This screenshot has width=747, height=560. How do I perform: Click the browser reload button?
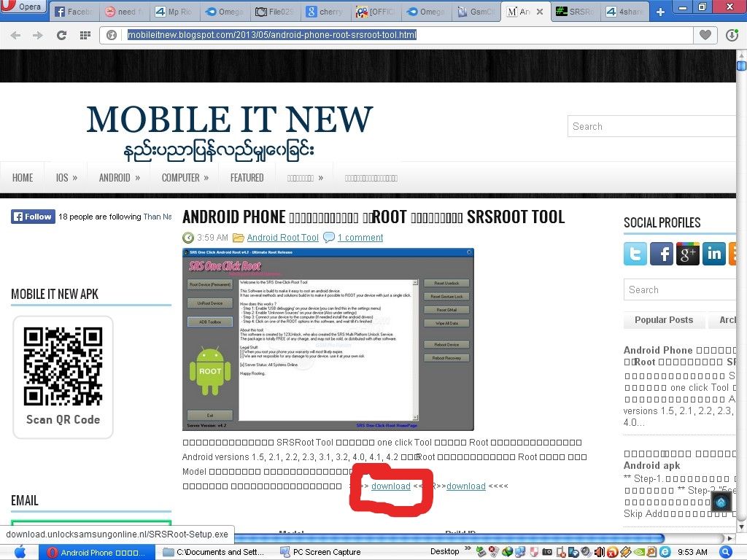(61, 35)
